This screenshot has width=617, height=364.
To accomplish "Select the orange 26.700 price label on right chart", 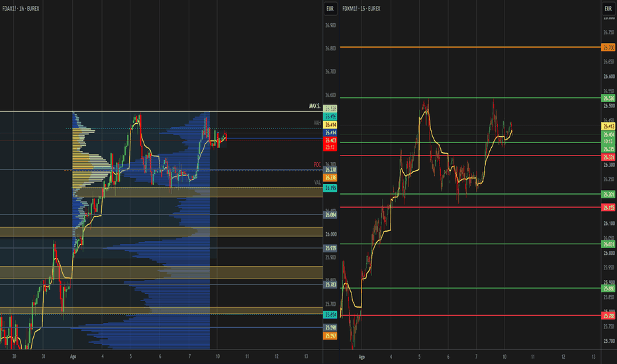I will point(608,47).
